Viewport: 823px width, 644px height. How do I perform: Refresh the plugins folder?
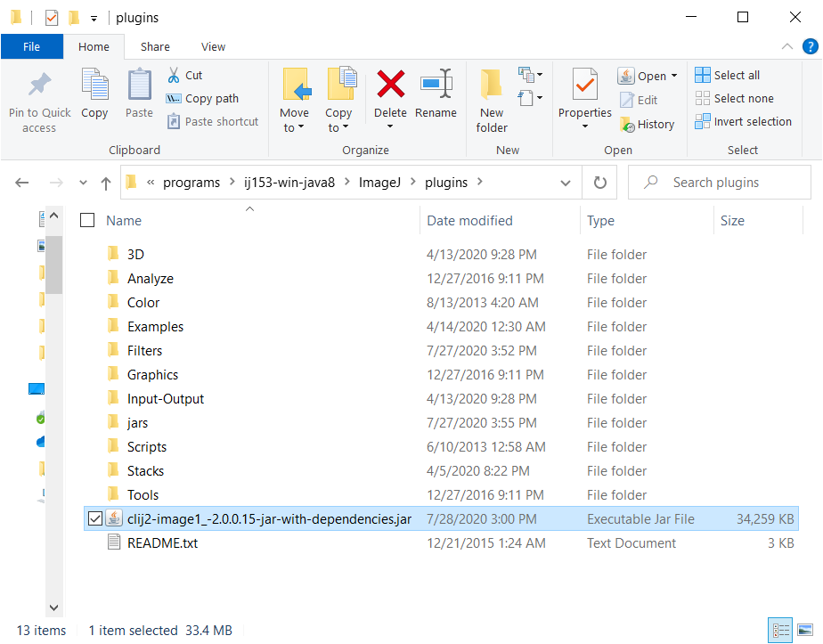tap(600, 183)
